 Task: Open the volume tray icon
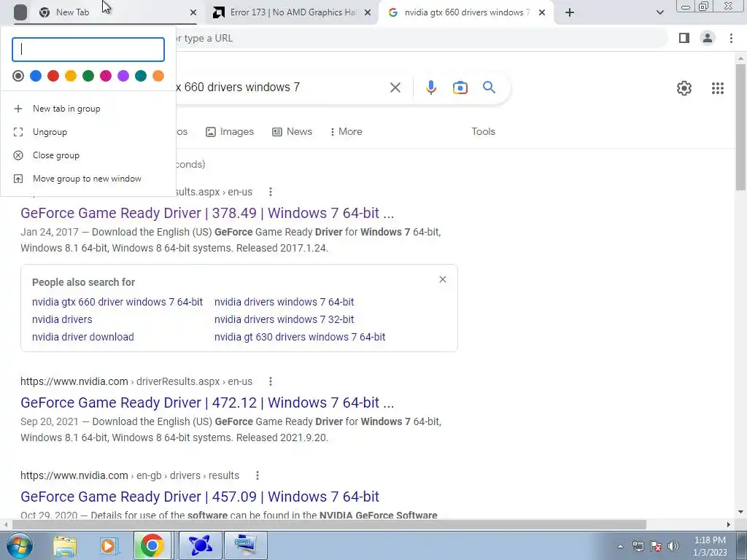click(673, 546)
